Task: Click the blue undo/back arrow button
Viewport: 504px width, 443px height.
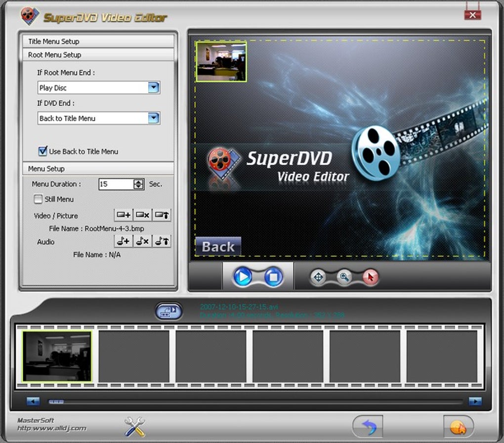Action: click(368, 427)
